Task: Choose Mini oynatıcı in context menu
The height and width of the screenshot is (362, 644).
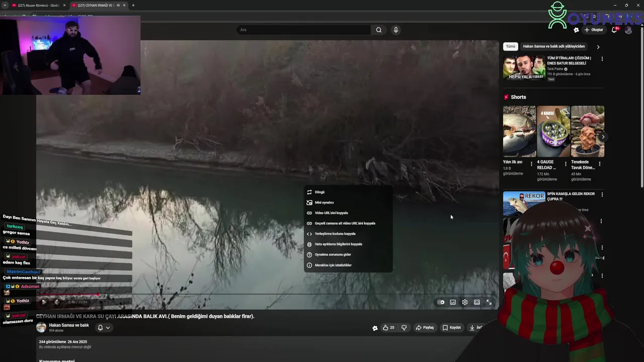Action: tap(348, 203)
